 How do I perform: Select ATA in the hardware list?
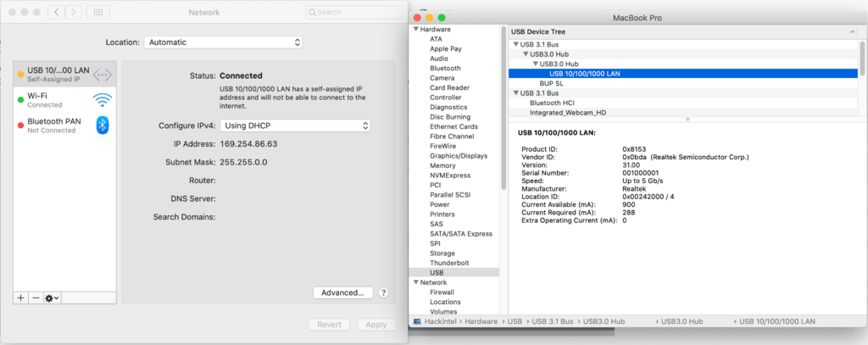tap(436, 39)
